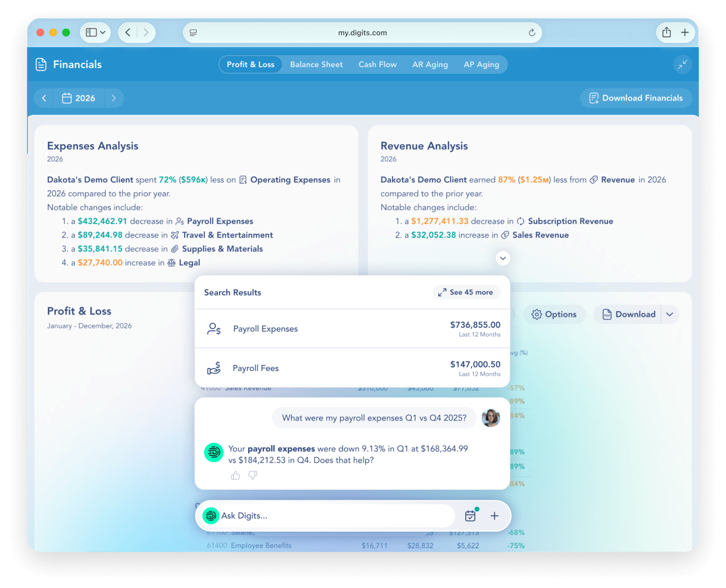
Task: Expand results with See 45 more
Action: [466, 292]
